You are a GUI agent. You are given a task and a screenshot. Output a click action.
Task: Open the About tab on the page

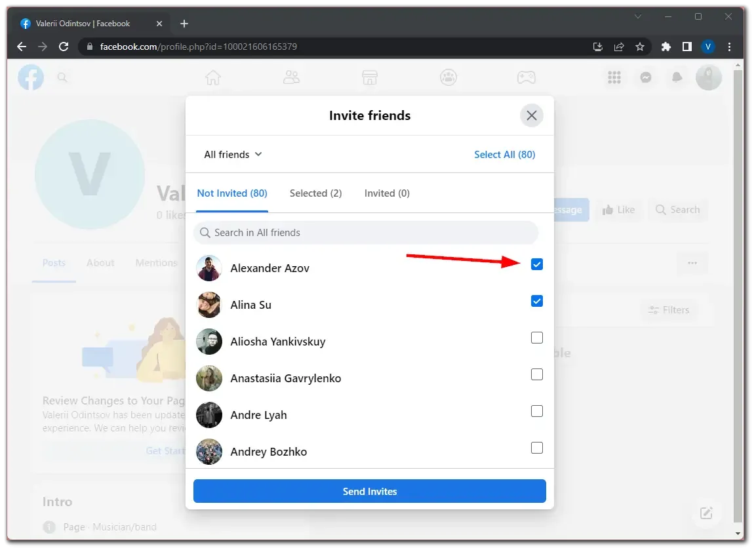tap(100, 264)
